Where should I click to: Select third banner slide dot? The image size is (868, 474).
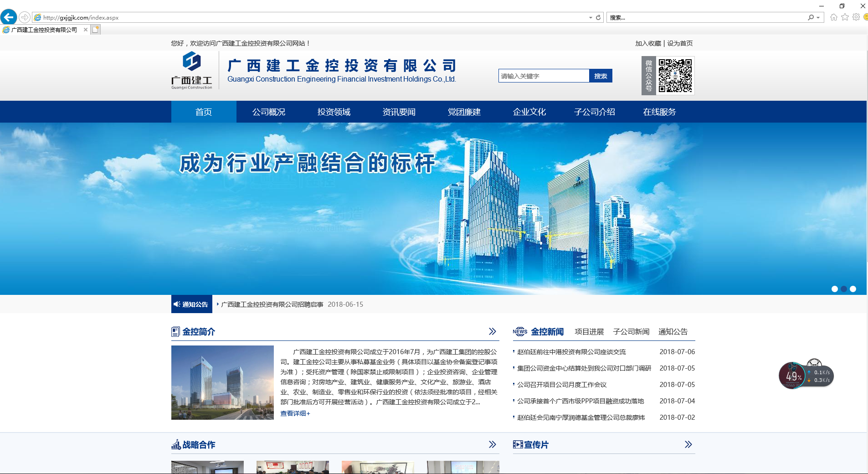tap(853, 289)
